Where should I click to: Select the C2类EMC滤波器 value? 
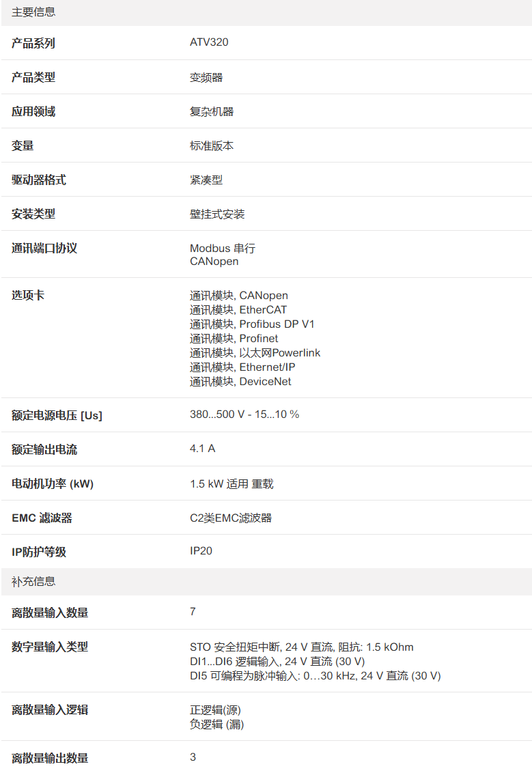pos(231,518)
